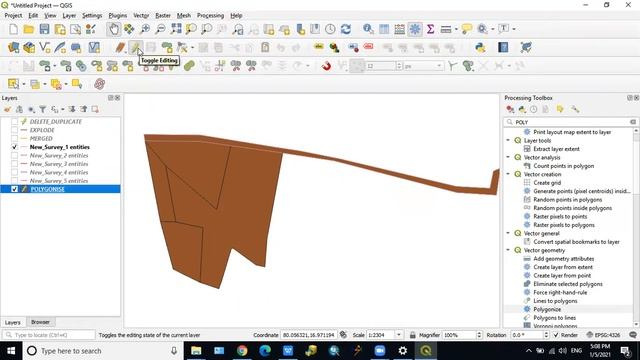
Task: Uncheck POLYGONISE layer visibility
Action: [x=14, y=189]
